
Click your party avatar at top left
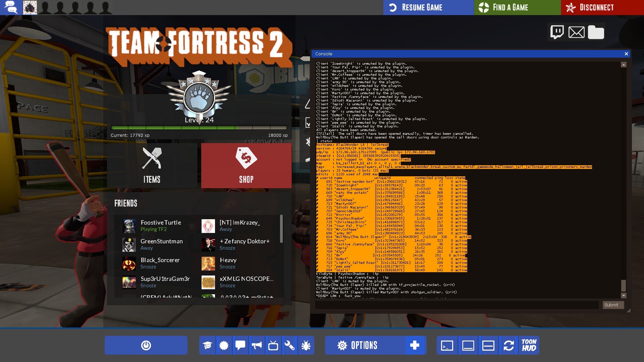pos(30,7)
